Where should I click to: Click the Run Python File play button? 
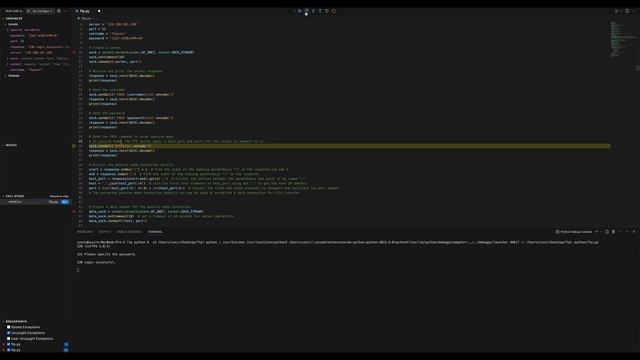click(x=616, y=11)
